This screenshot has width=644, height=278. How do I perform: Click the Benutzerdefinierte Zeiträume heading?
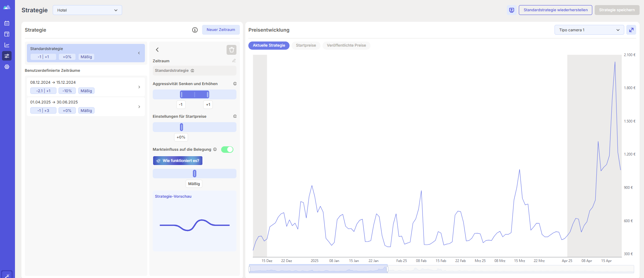pos(52,70)
